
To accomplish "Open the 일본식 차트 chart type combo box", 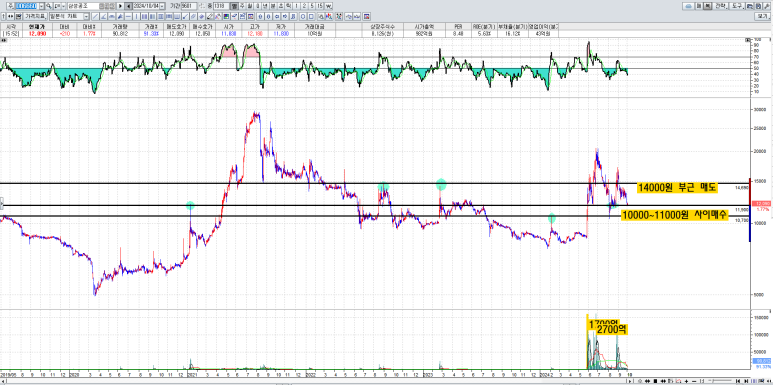I will (x=69, y=16).
